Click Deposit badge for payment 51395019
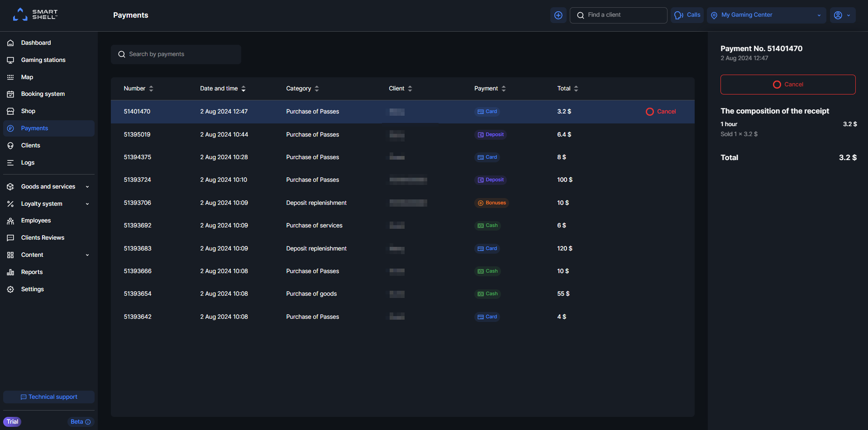This screenshot has height=430, width=868. click(x=491, y=135)
